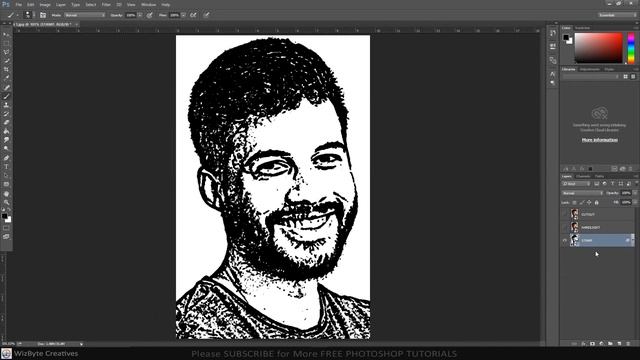Toggle pressure for size button
640x360 pixels.
pos(207,15)
